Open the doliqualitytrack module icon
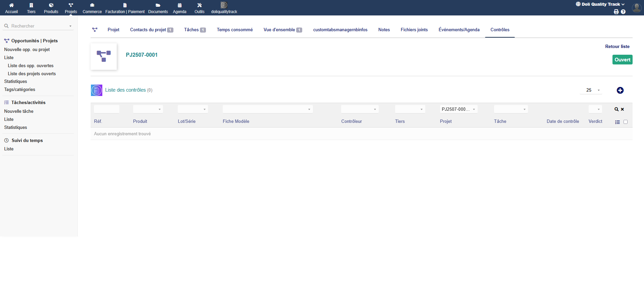Viewport: 644px width, 288px height. tap(224, 5)
